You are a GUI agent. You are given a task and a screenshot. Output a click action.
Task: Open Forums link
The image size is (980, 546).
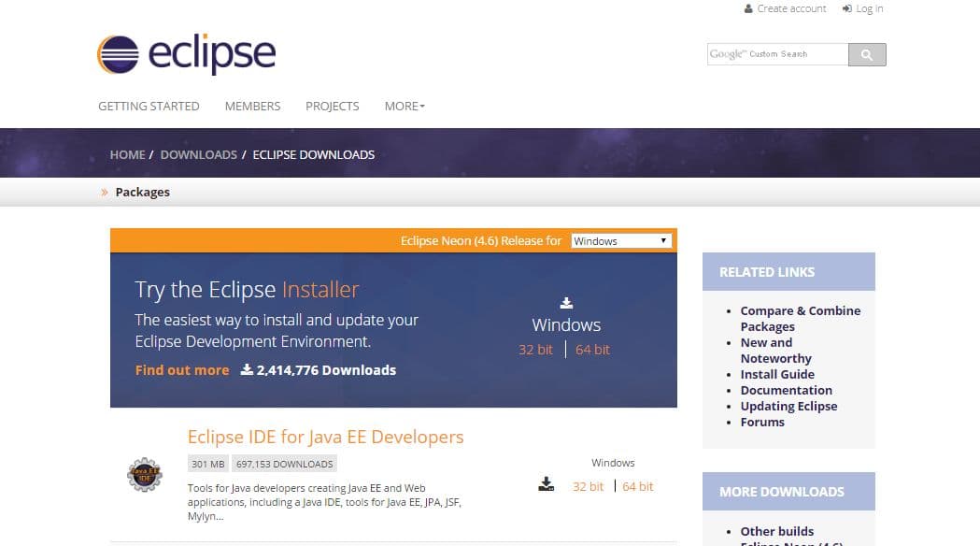coord(762,423)
